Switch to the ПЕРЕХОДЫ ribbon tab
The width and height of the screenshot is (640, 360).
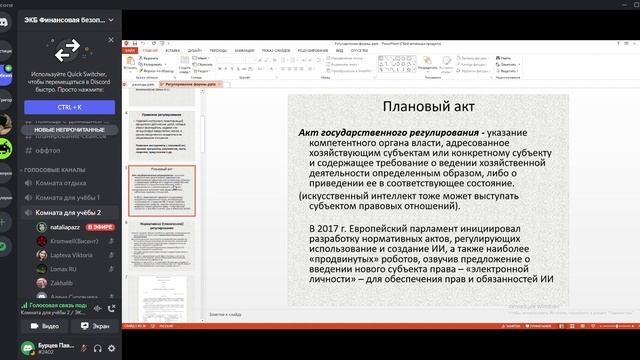(x=218, y=51)
